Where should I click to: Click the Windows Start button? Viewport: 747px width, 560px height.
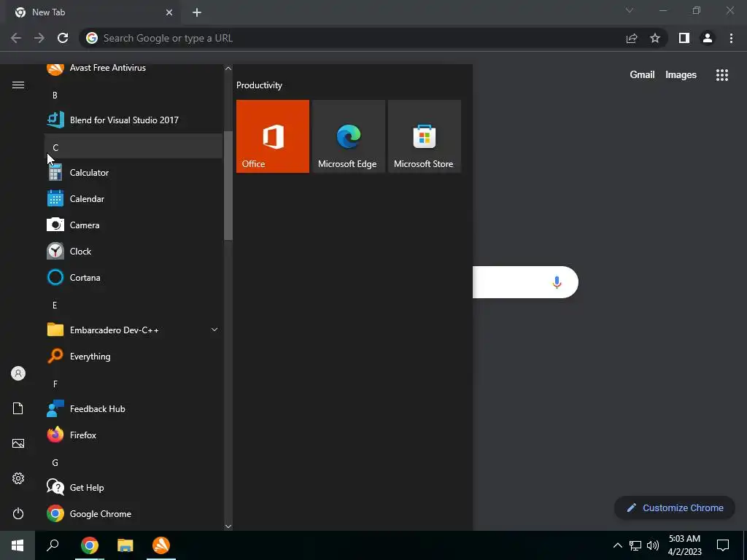[x=18, y=545]
